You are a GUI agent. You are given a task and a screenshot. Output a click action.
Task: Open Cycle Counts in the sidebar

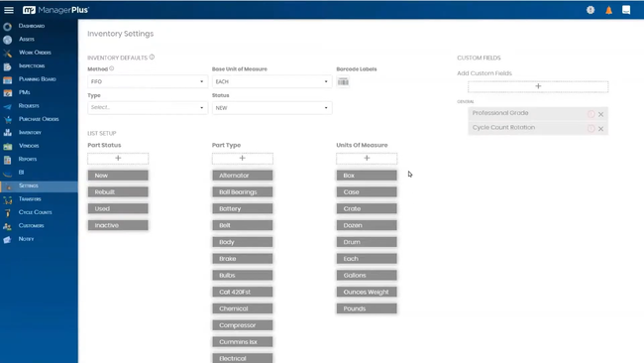(x=36, y=212)
